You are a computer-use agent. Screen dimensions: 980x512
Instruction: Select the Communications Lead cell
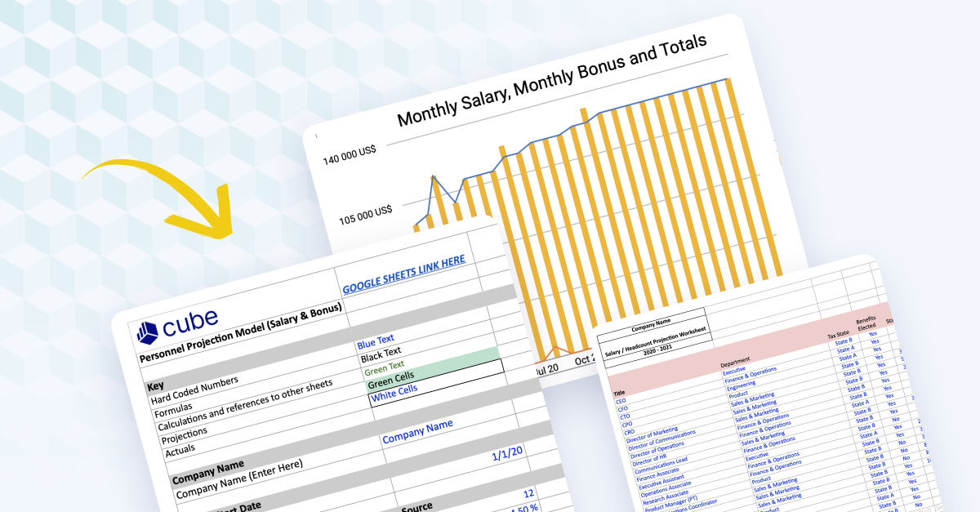click(x=661, y=467)
